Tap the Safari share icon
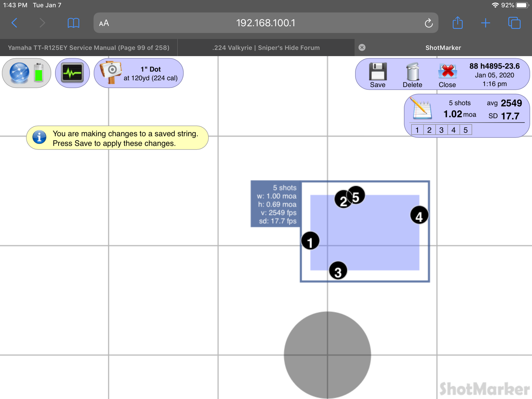 click(457, 23)
